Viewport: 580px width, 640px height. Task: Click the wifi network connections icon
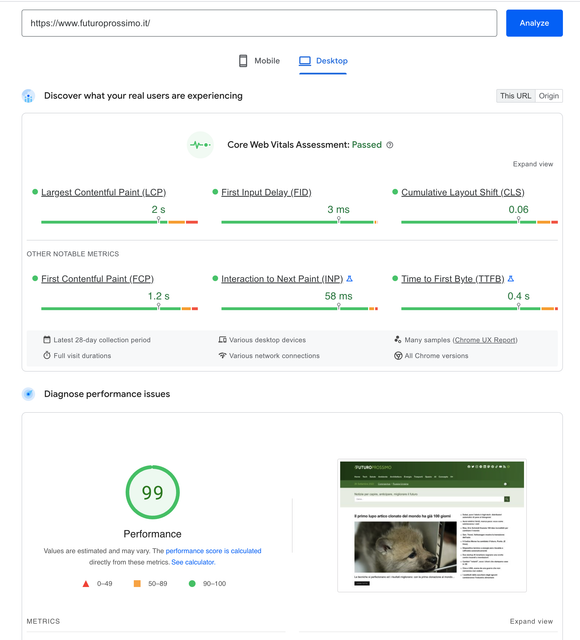click(x=222, y=355)
